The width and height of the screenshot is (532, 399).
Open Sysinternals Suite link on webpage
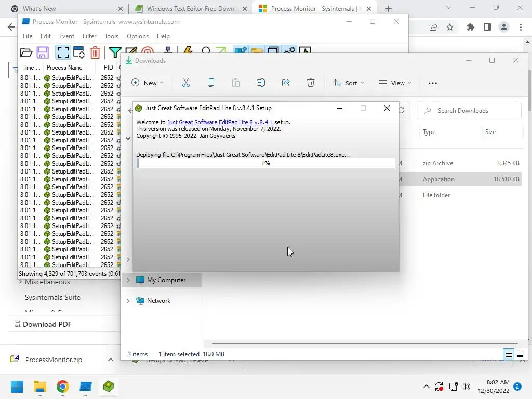[52, 298]
